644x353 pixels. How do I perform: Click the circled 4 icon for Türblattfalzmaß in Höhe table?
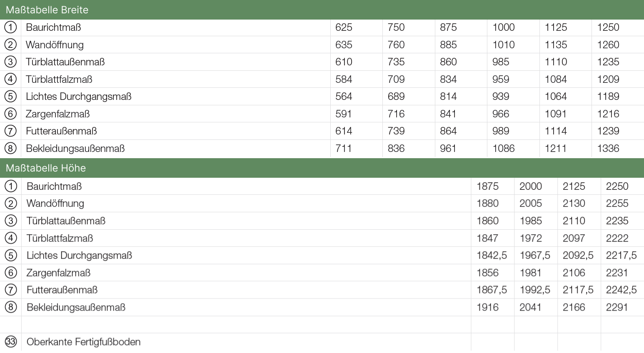pos(10,238)
